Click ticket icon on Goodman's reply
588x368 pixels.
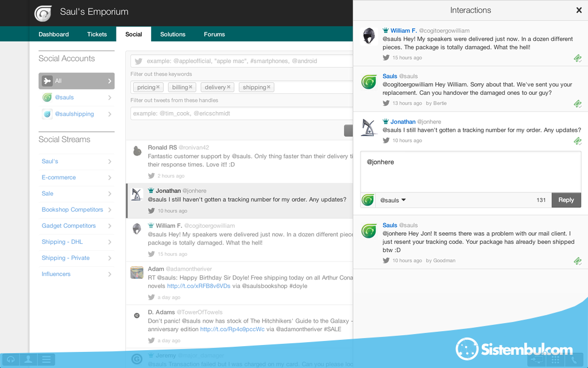point(578,261)
